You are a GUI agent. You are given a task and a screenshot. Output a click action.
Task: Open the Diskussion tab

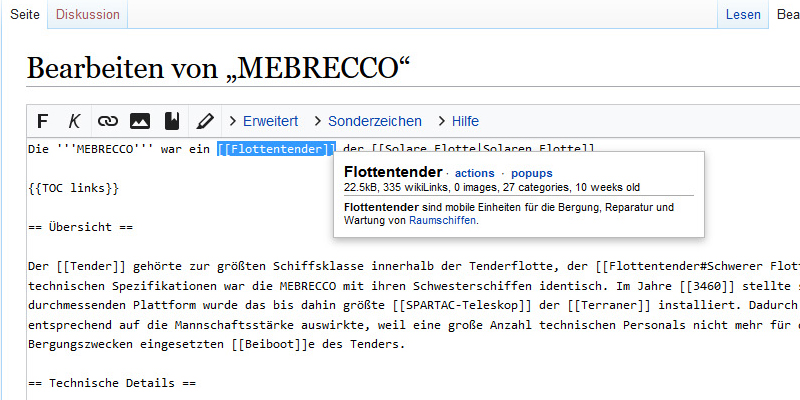(88, 15)
